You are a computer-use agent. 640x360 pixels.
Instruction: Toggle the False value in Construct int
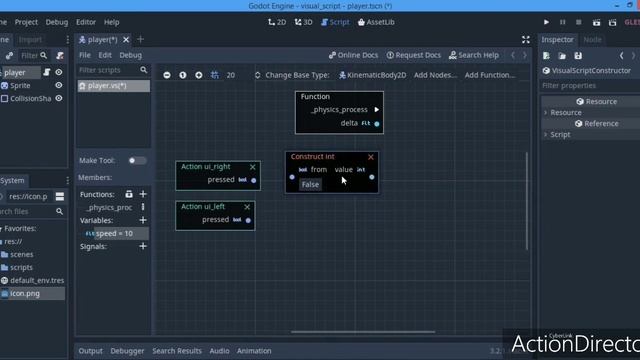[310, 184]
